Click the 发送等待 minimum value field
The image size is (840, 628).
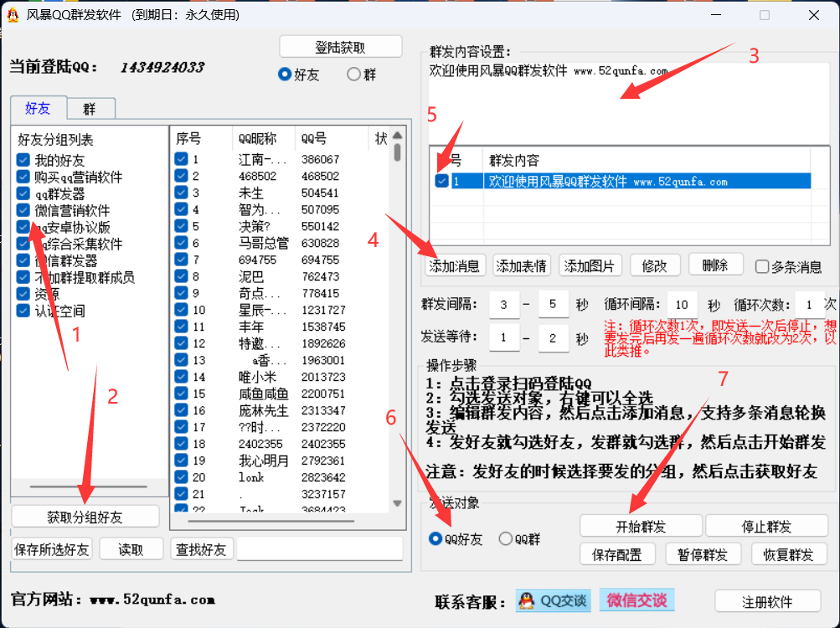pyautogui.click(x=504, y=337)
